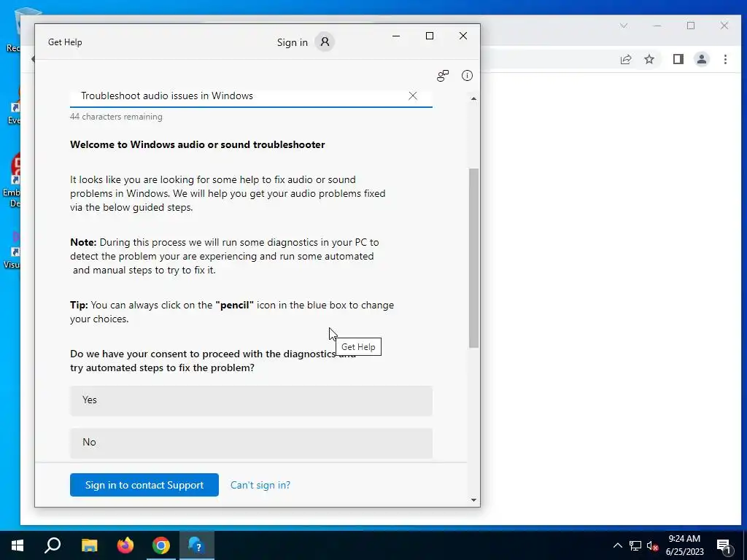Choose No to decline diagnostics
Image resolution: width=747 pixels, height=560 pixels.
pos(251,443)
